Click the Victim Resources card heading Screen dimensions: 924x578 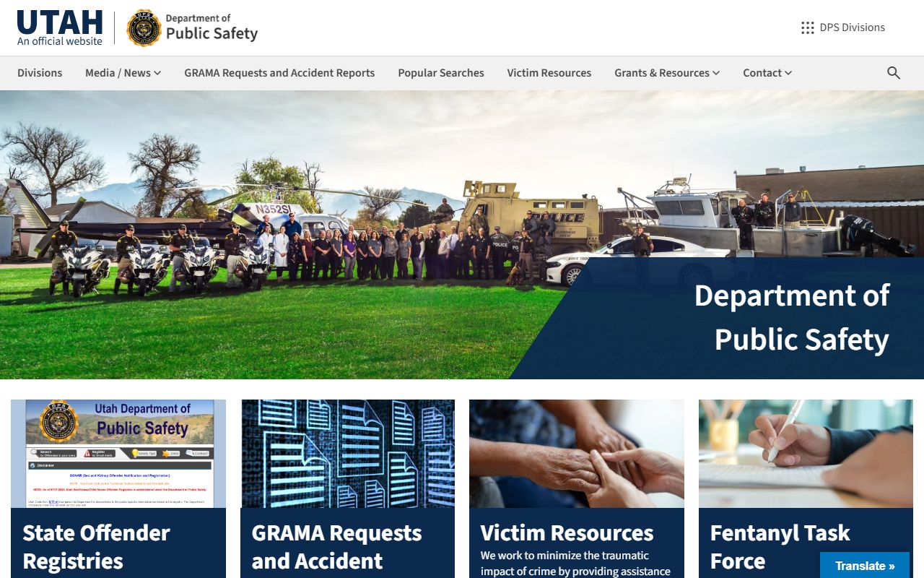click(567, 533)
